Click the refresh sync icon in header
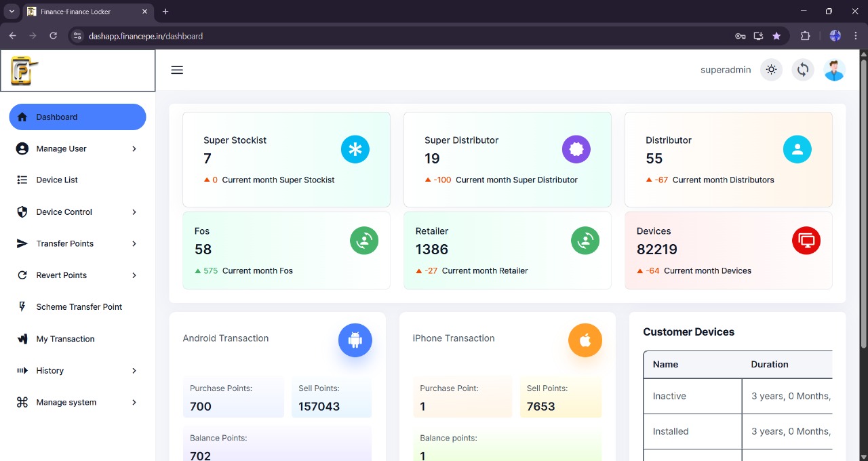Screen dimensions: 868x461 (803, 70)
